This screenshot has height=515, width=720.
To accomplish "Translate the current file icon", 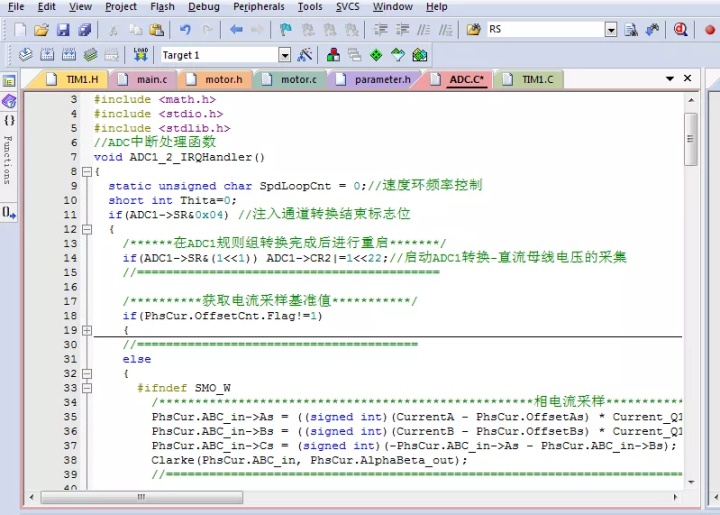I will coord(26,55).
